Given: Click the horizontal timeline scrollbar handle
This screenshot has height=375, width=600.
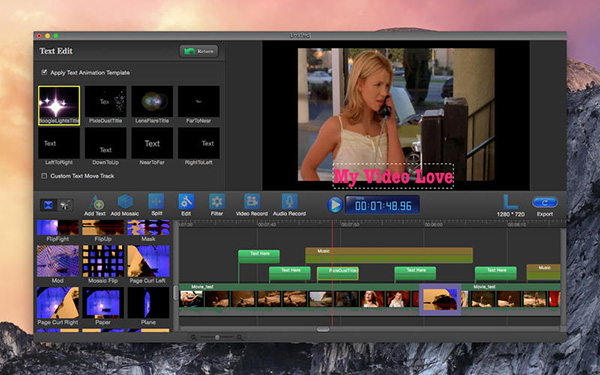Looking at the screenshot, I should coord(323,329).
